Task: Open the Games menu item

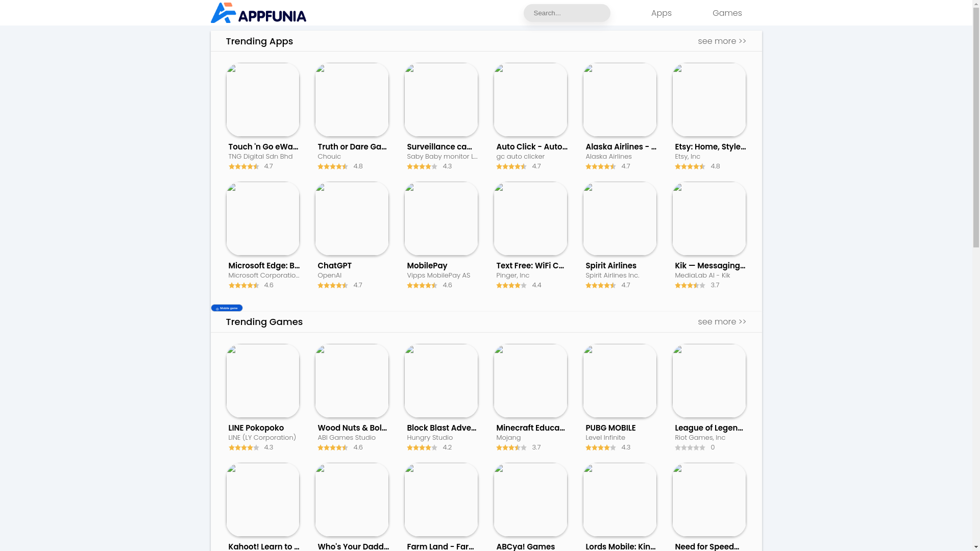Action: [x=727, y=13]
